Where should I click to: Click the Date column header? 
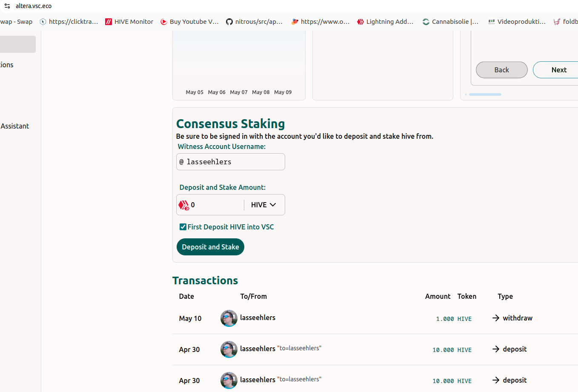pos(186,296)
